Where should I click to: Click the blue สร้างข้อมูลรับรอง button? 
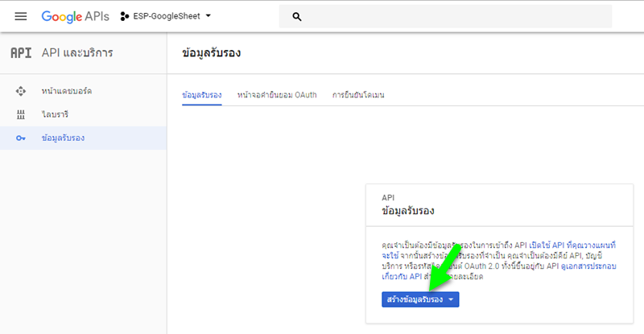(415, 299)
